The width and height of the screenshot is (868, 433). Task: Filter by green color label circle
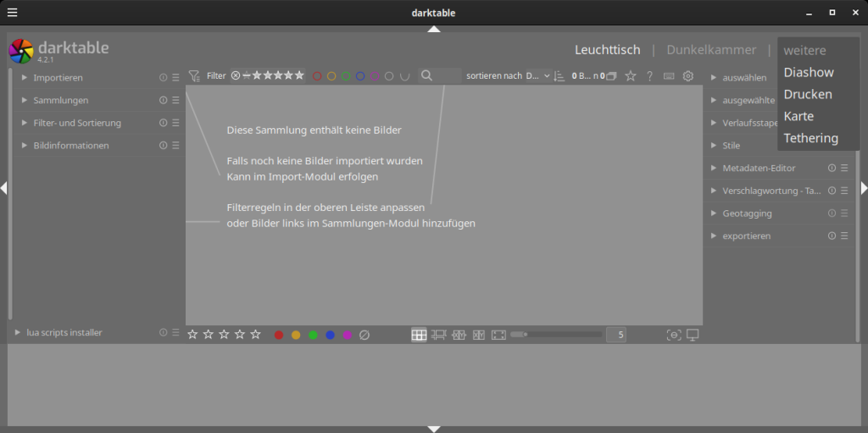point(346,76)
